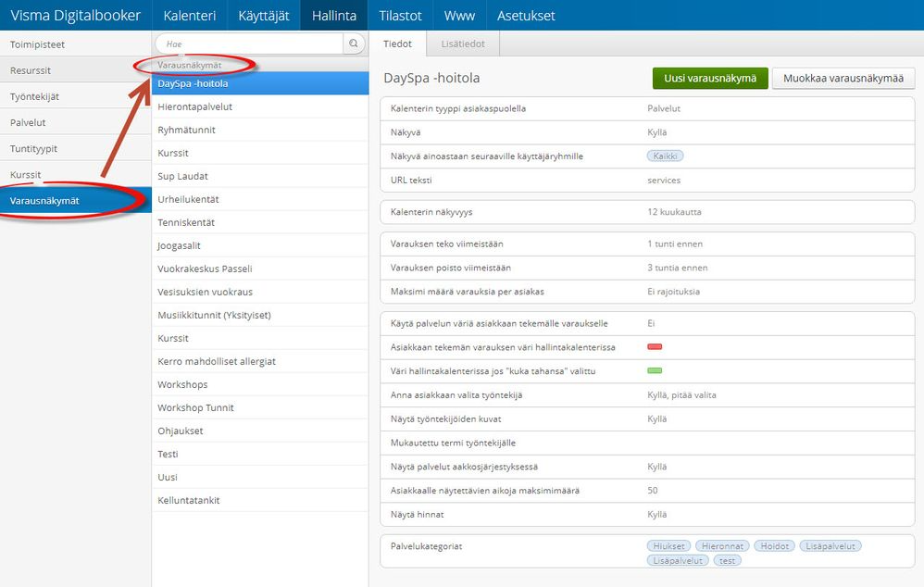Viewport: 924px width, 587px height.
Task: Select Toimipisteet in the sidebar
Action: (75, 44)
